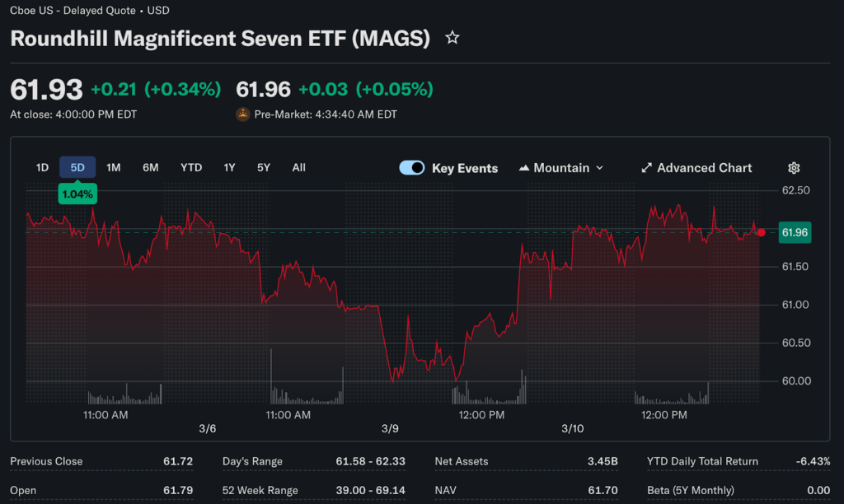Click the Mountain chart type icon
Screen dimensions: 844x504
click(x=524, y=168)
